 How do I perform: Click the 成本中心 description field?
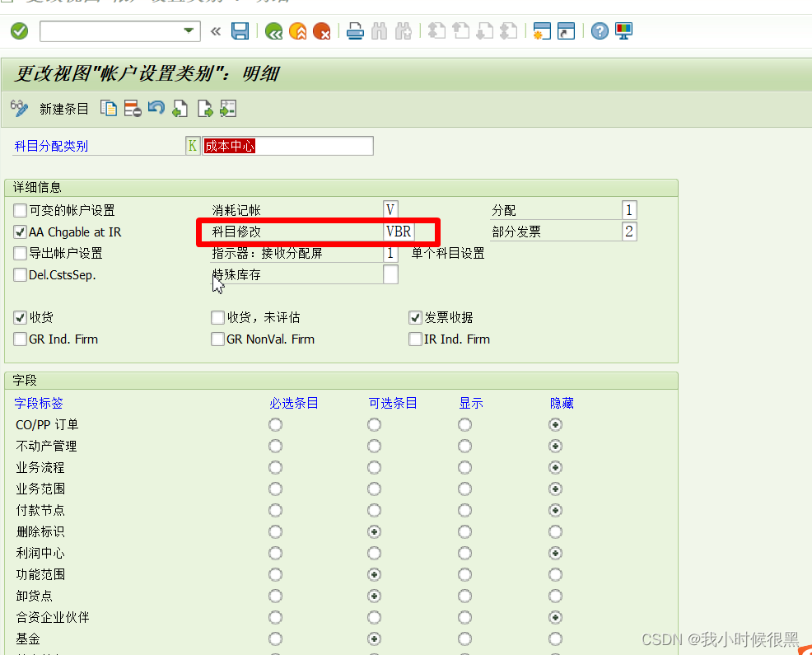[x=287, y=146]
